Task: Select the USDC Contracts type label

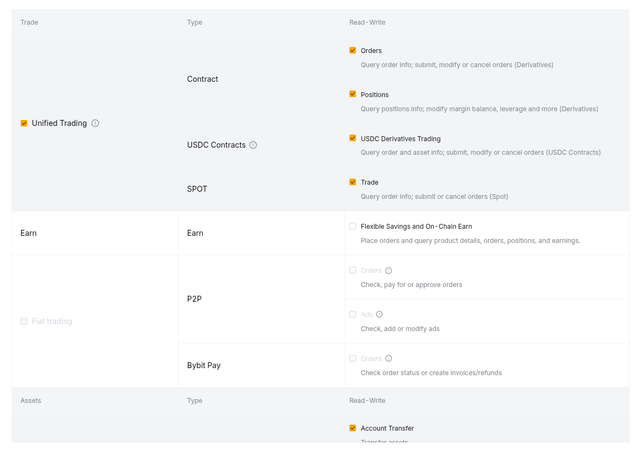Action: pos(216,145)
